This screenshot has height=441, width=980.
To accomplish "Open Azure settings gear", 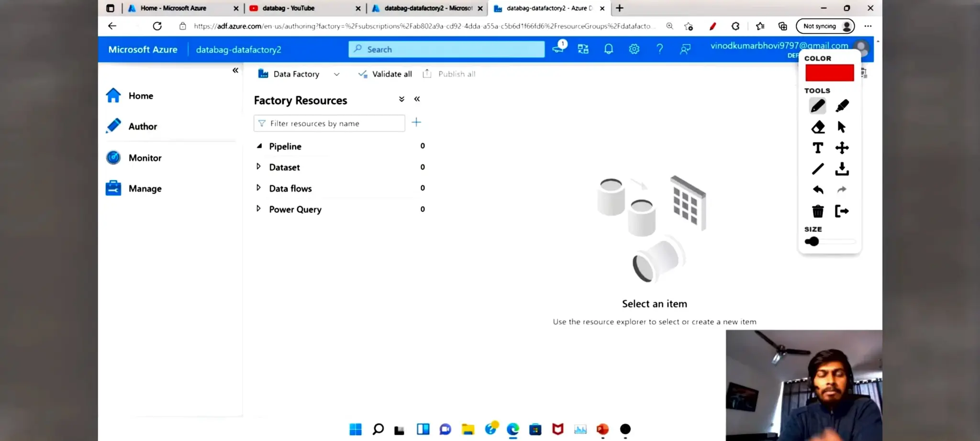I will (634, 49).
